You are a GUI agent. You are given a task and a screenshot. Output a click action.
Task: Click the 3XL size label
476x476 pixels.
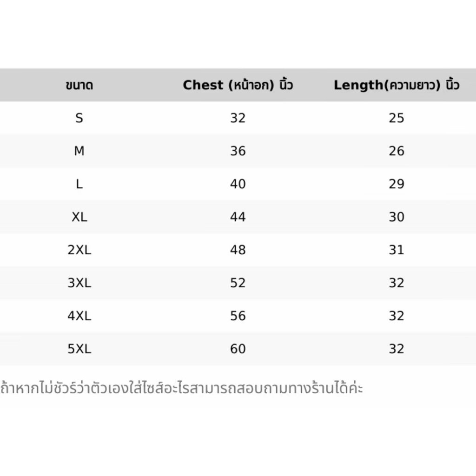79,283
